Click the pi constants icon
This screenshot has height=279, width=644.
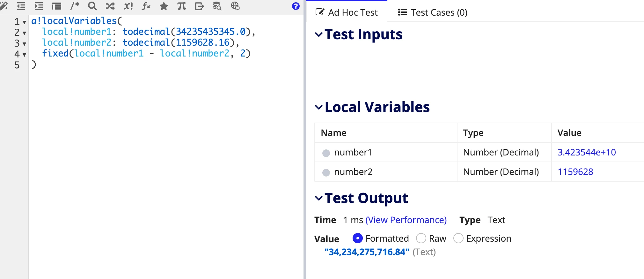[x=182, y=6]
